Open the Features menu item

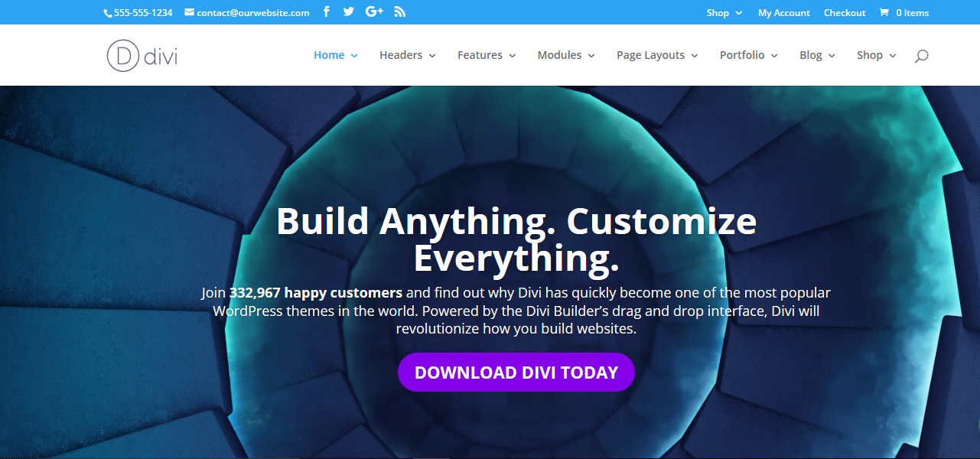pos(487,55)
